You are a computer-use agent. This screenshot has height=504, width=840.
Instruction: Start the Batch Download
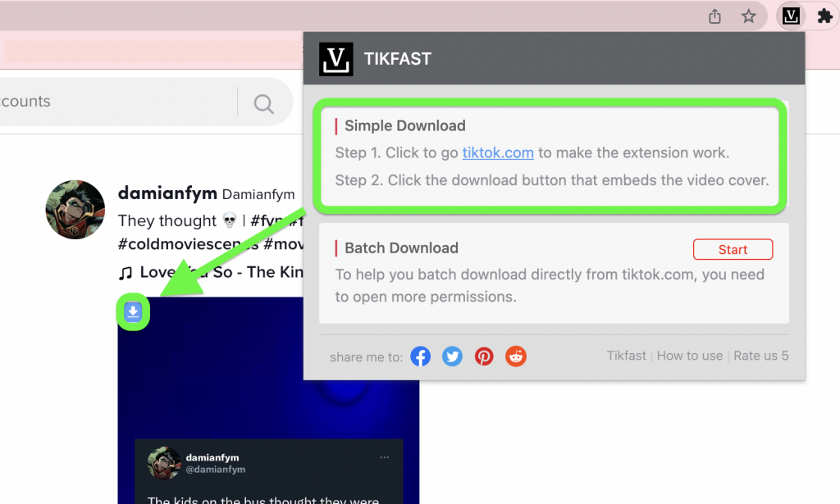point(733,249)
